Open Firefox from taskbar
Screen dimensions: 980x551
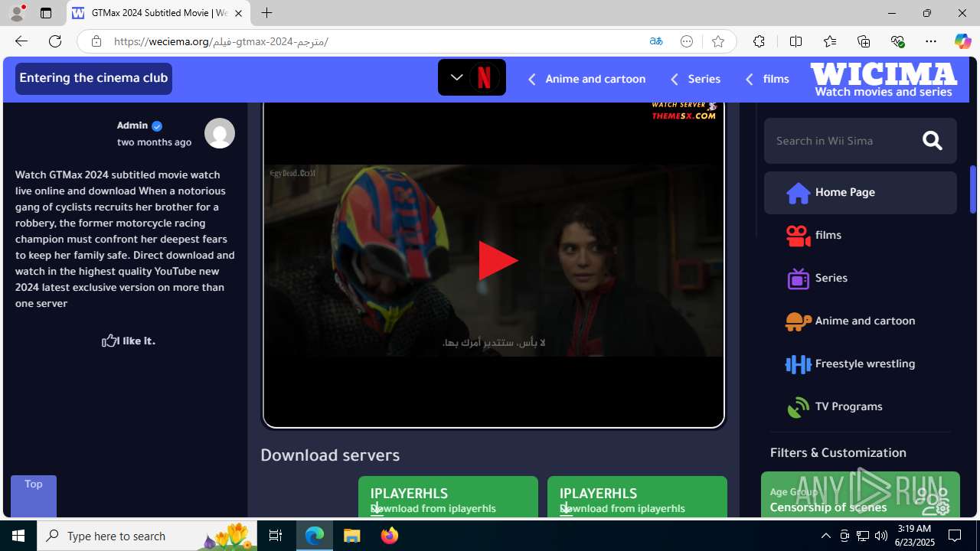[x=389, y=536]
